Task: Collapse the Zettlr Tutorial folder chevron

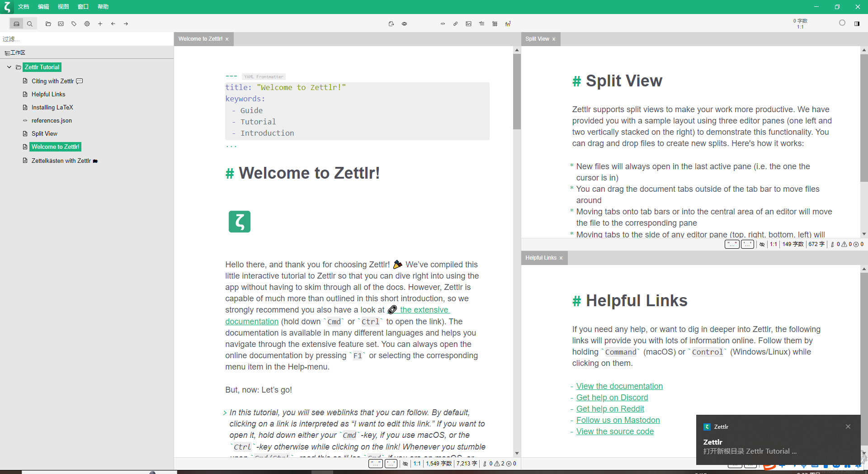Action: click(x=9, y=67)
